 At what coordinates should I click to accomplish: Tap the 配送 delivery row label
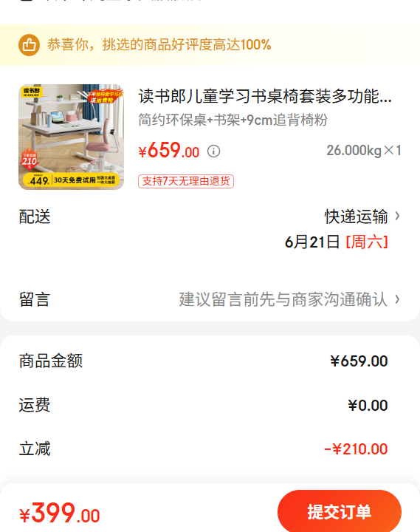coord(35,216)
